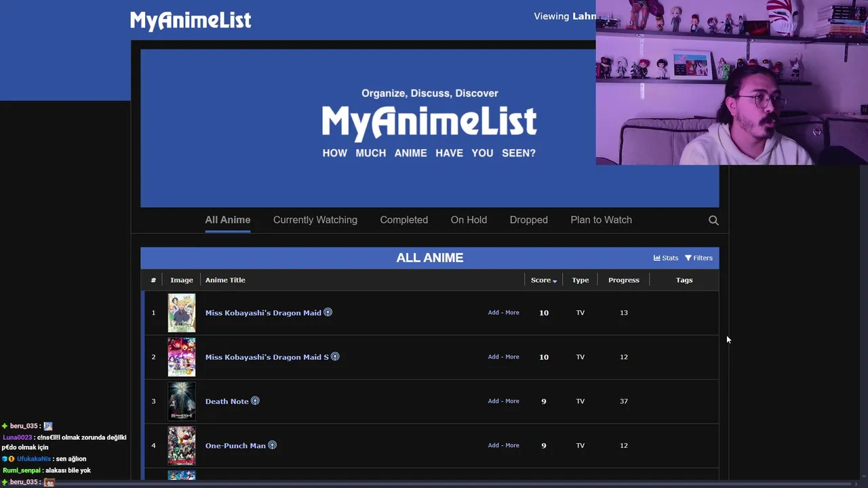The image size is (868, 488).
Task: Open Stats chart icon
Action: pos(666,258)
